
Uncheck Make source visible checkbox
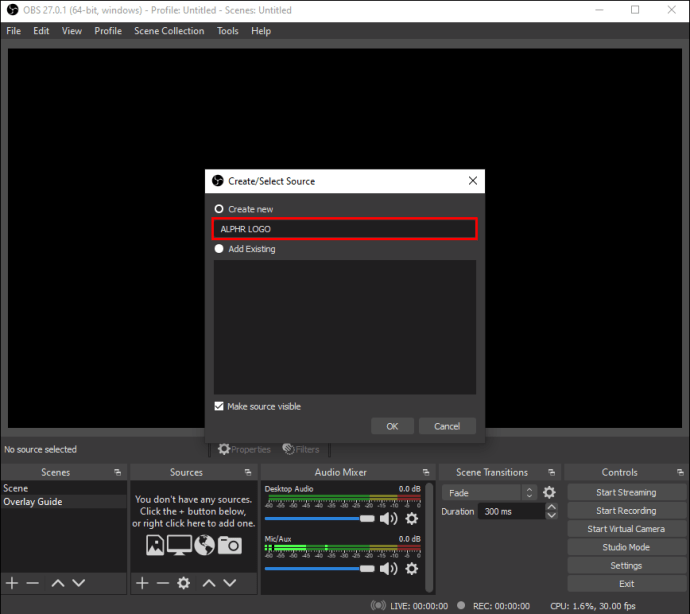click(220, 406)
